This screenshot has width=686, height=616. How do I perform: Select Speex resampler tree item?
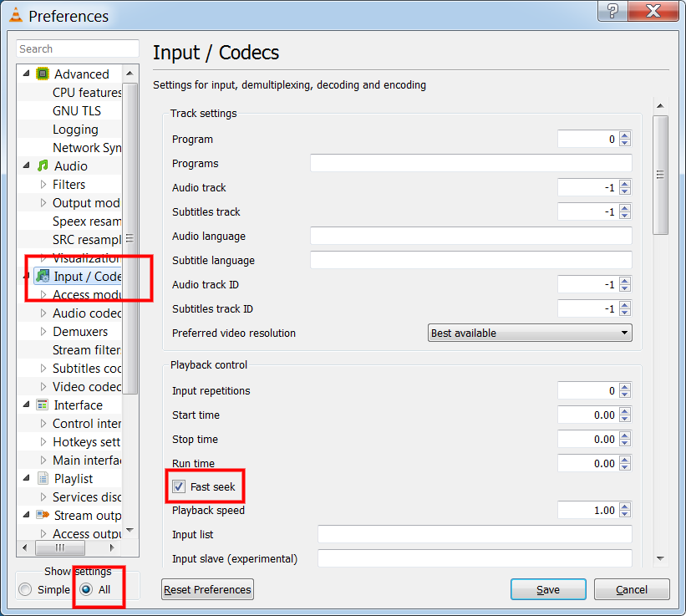87,221
